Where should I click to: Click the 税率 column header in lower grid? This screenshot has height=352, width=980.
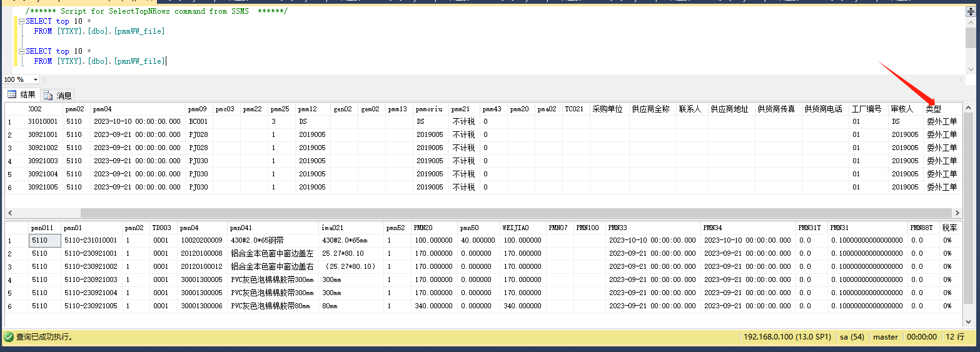949,228
